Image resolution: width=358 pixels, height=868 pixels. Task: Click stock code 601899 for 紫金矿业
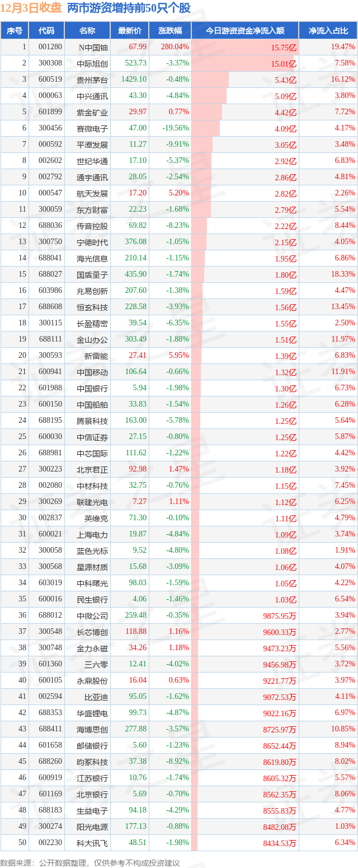(50, 112)
